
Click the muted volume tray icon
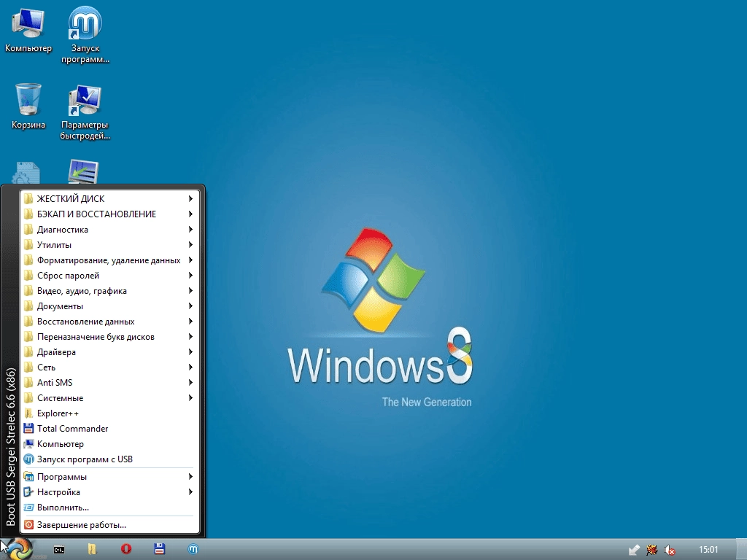tap(670, 550)
